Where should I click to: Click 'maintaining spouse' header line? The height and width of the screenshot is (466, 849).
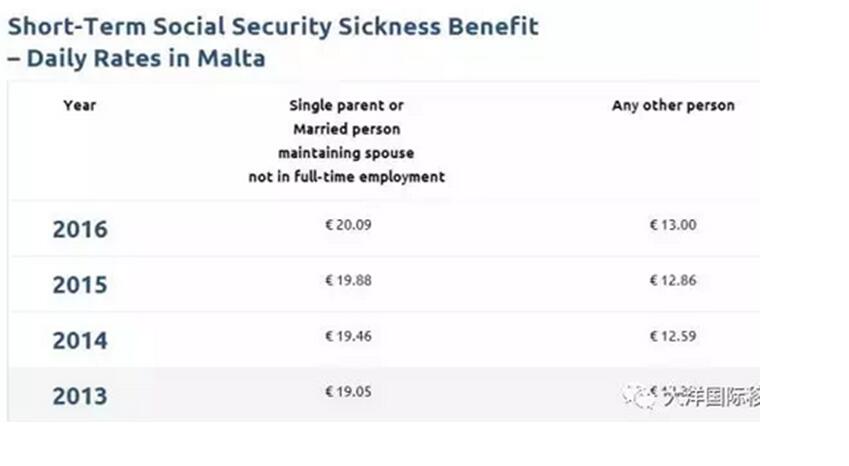tap(347, 153)
